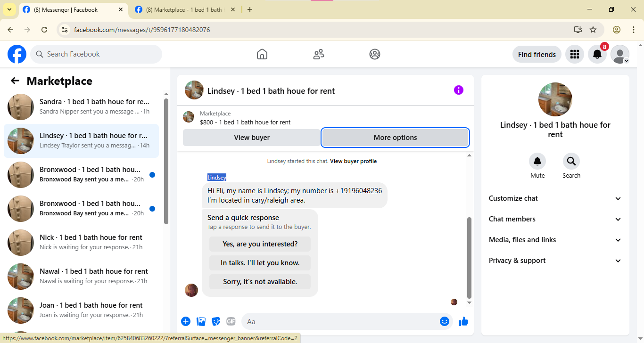
Task: Click the message with Lindsey's phone number
Action: point(295,196)
